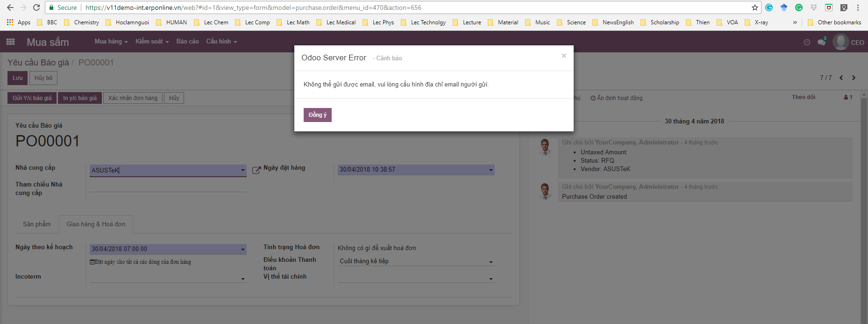Image resolution: width=868 pixels, height=324 pixels.
Task: Click the Dropbox extension icon
Action: 814,7
